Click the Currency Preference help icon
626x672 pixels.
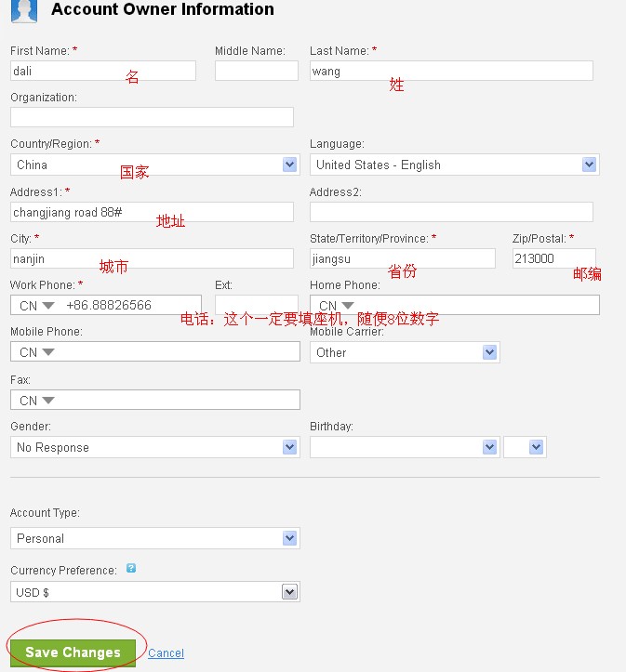click(131, 568)
